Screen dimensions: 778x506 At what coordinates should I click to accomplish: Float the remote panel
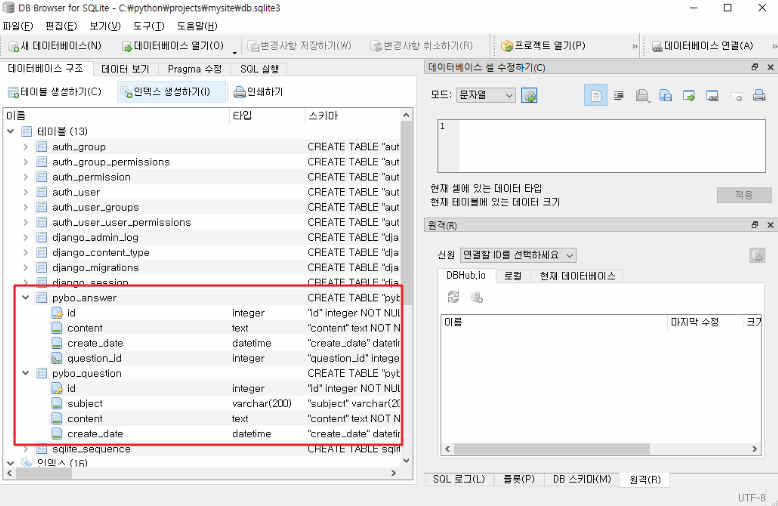coord(755,225)
